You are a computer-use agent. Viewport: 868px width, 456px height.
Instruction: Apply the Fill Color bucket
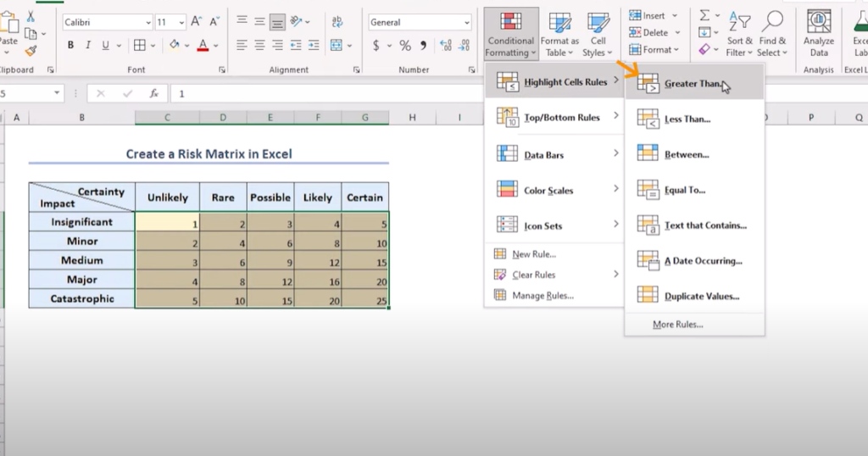point(175,45)
